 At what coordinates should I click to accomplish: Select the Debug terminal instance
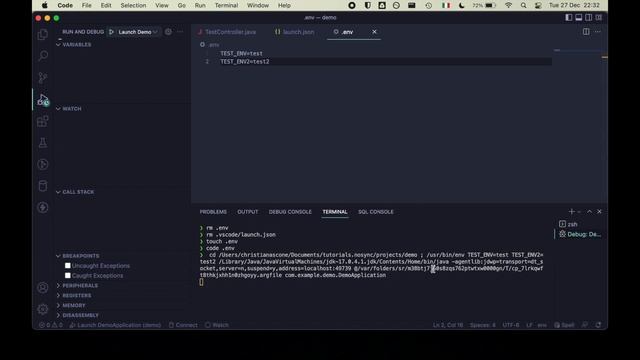pyautogui.click(x=580, y=234)
